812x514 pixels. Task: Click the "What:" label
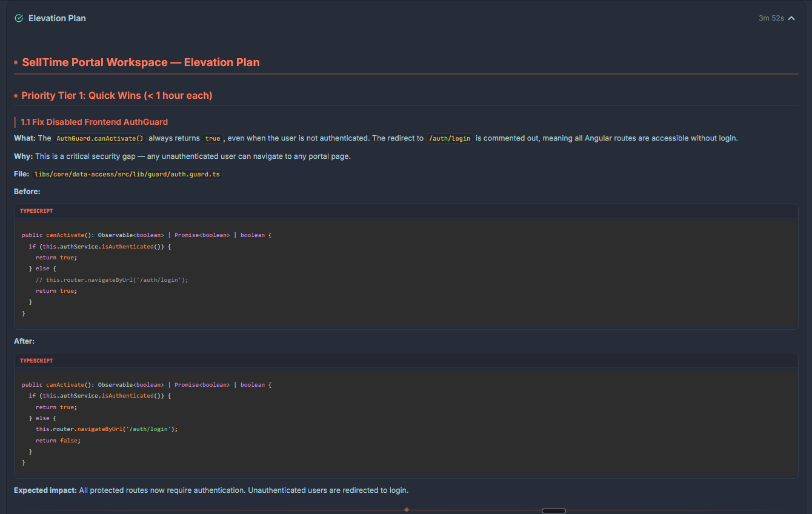coord(25,138)
